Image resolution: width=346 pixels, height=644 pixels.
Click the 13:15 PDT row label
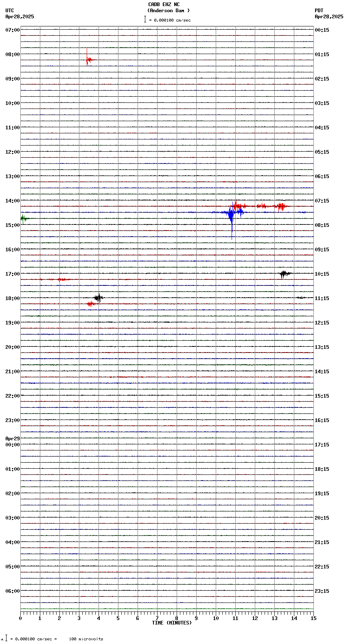click(x=322, y=347)
